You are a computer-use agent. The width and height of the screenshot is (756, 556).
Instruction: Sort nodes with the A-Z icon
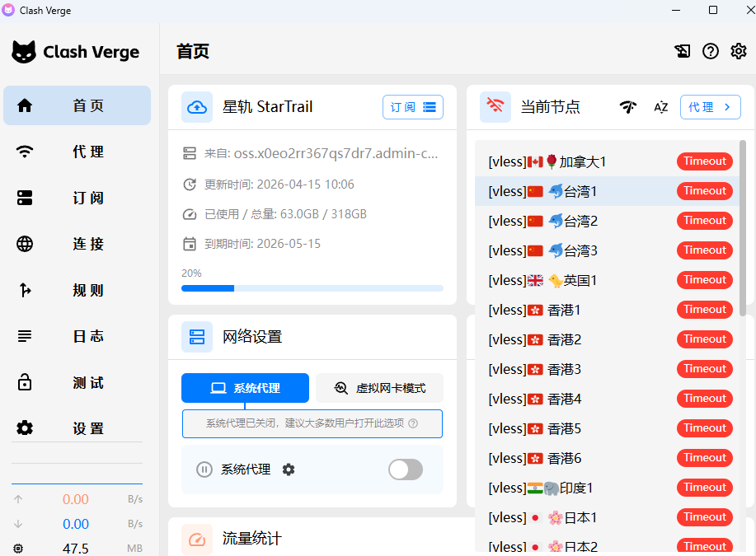(x=660, y=107)
